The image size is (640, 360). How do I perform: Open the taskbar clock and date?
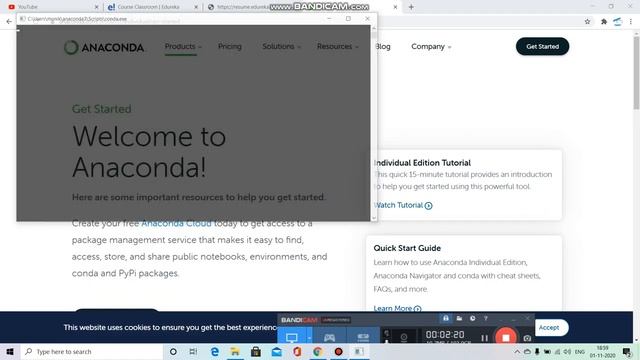602,352
